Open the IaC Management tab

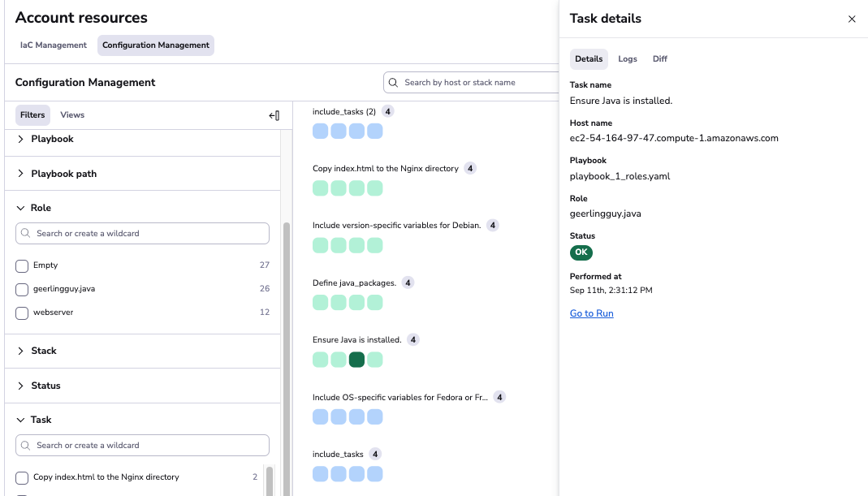pos(53,45)
